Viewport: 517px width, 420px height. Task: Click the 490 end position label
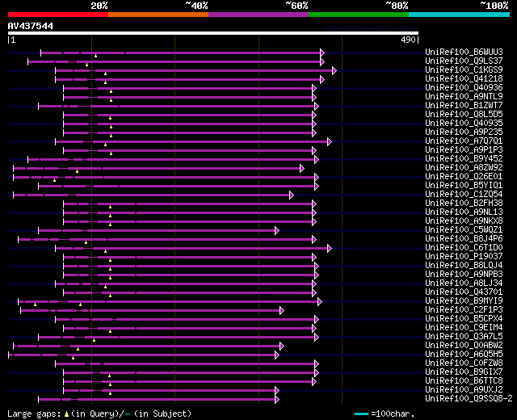tap(408, 40)
